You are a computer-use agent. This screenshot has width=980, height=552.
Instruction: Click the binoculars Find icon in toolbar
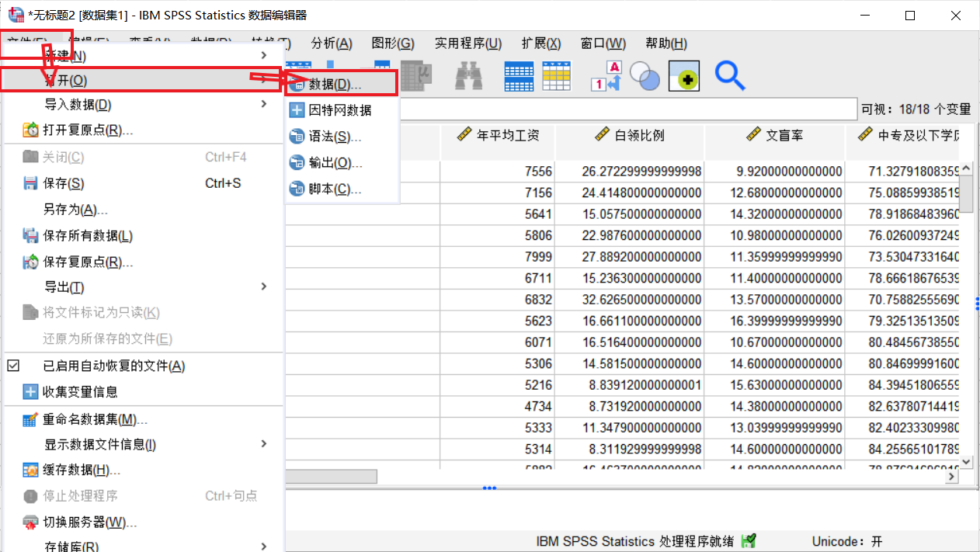pyautogui.click(x=470, y=76)
